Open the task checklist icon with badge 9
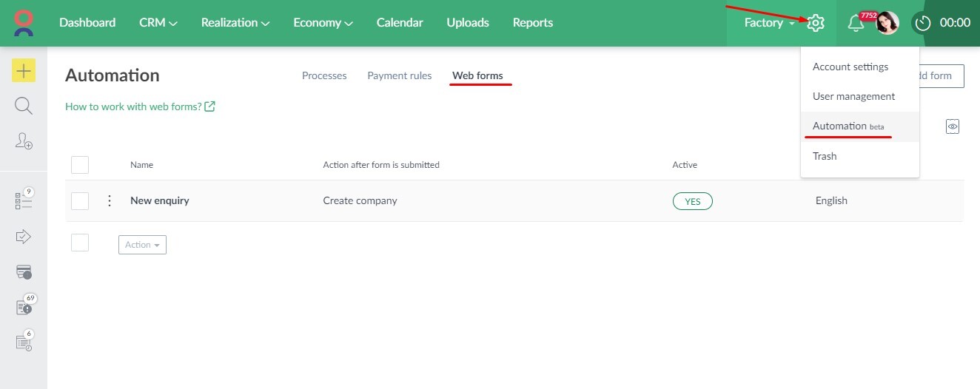The image size is (980, 389). [x=24, y=200]
